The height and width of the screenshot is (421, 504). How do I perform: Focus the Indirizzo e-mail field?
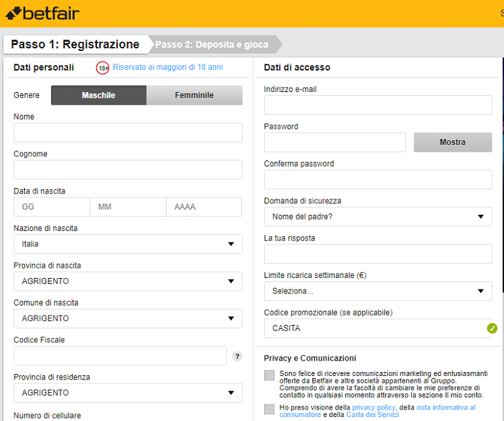coord(378,105)
